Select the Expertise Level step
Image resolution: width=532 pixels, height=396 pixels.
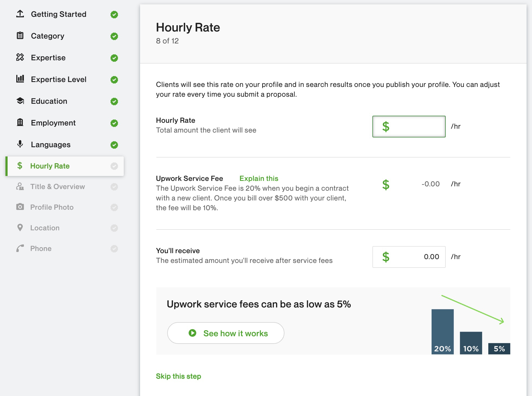point(59,79)
